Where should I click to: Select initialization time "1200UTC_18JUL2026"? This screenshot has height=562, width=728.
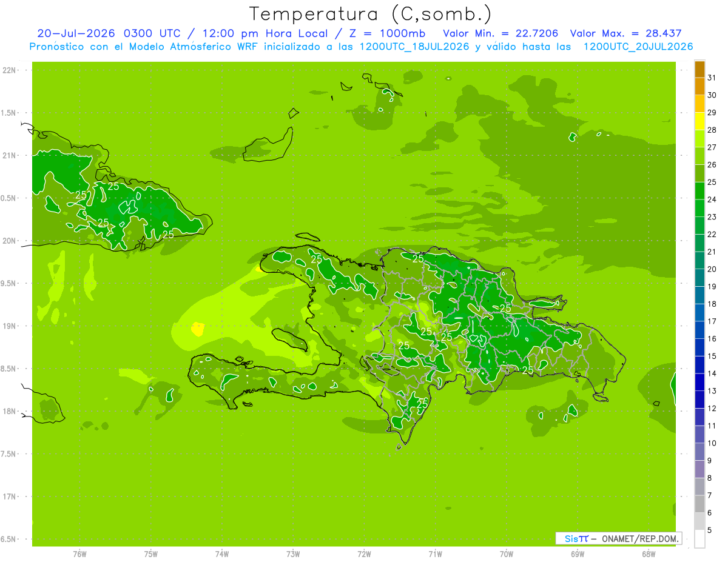tap(414, 47)
